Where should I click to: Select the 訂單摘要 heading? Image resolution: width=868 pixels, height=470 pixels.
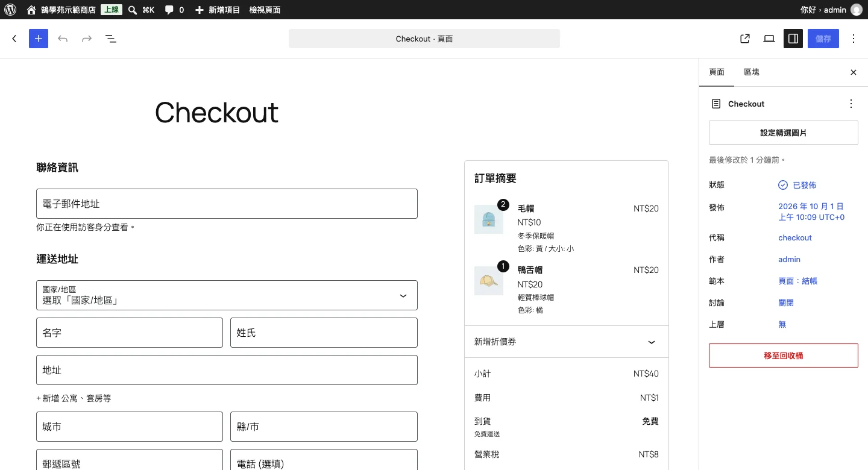click(495, 178)
